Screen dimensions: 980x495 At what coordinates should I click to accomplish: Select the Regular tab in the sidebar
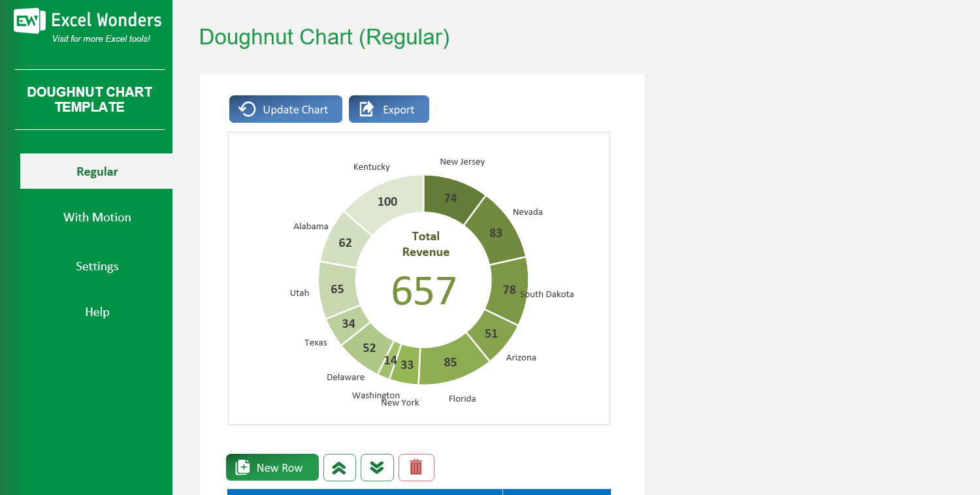coord(97,171)
